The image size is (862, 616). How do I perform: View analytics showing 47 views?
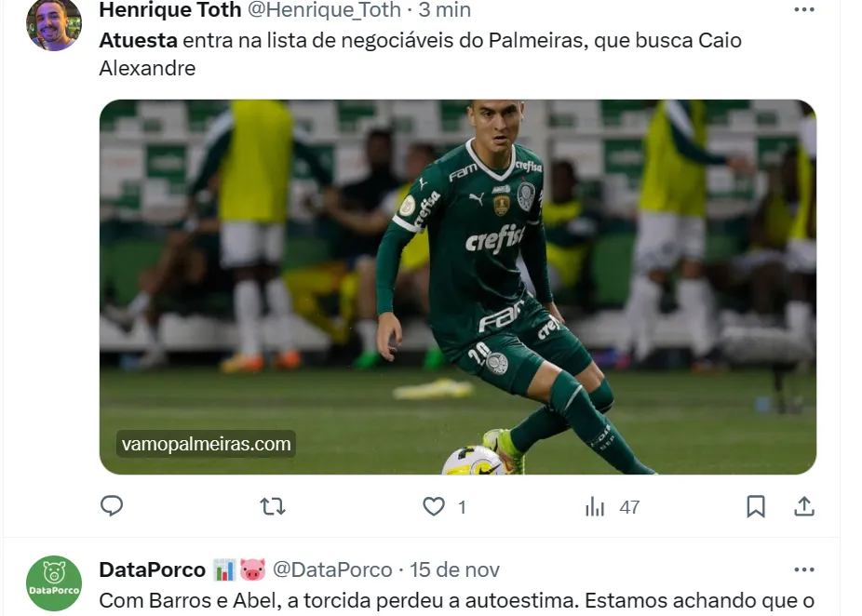point(613,506)
